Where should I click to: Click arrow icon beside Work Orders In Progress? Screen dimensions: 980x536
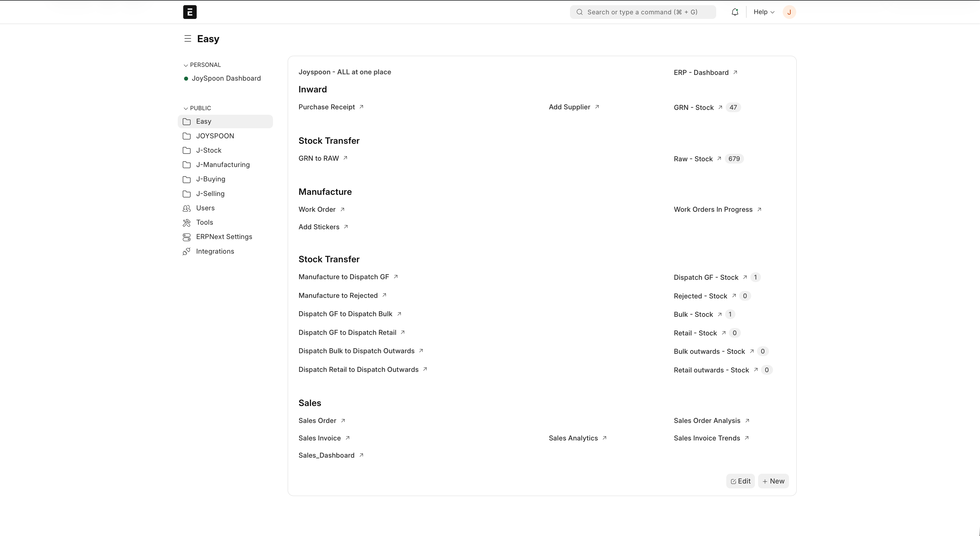(x=759, y=209)
